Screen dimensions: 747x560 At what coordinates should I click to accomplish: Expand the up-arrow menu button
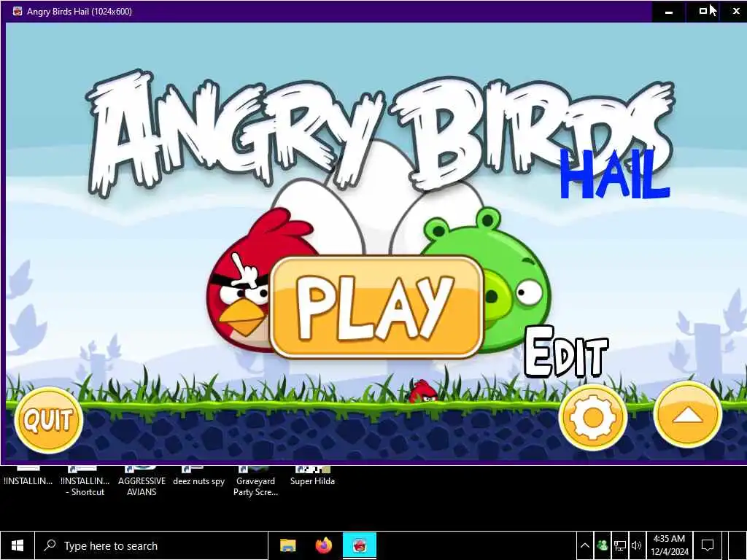[x=687, y=415]
